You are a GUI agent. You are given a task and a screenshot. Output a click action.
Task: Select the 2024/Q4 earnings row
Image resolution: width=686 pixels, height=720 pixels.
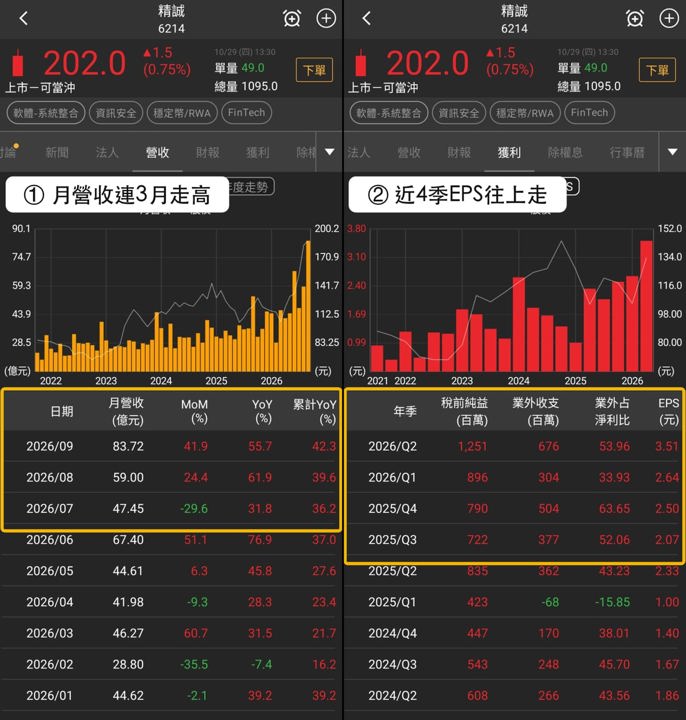tap(514, 633)
